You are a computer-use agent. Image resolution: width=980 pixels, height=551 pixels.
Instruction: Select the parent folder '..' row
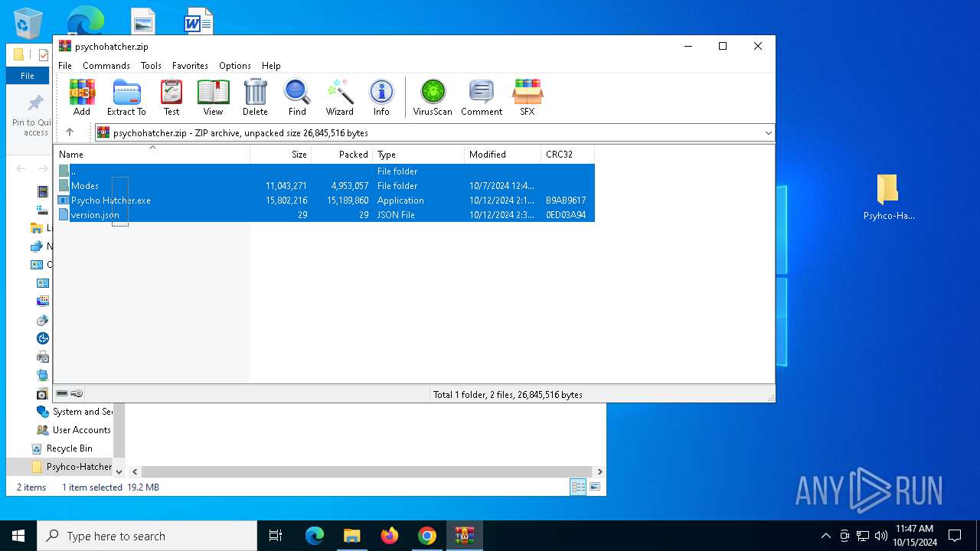point(325,171)
